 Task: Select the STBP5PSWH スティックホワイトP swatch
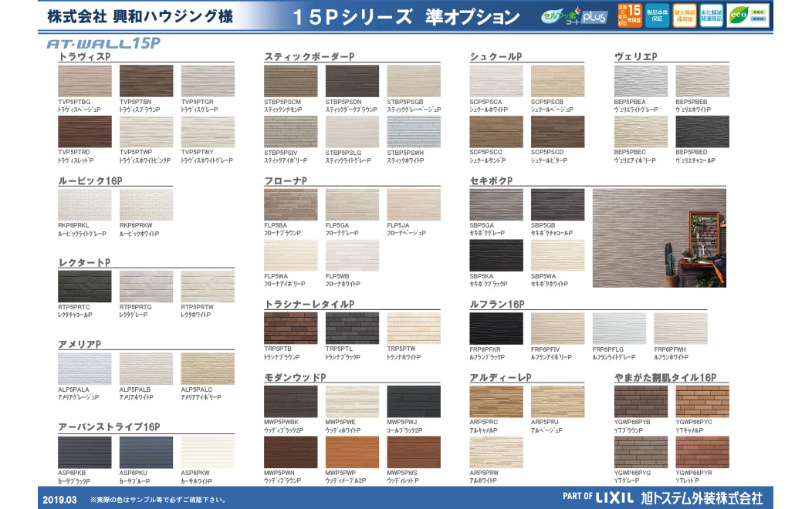pos(414,131)
